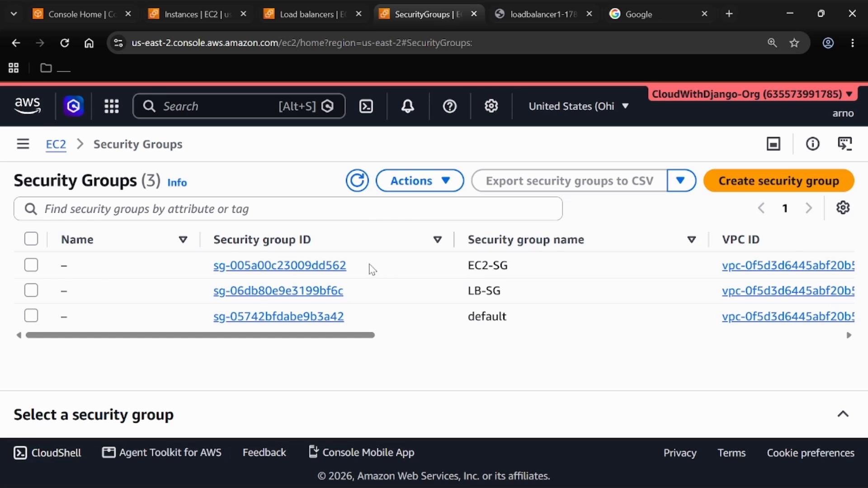Launch CloudShell from the top navigation icon
Image resolution: width=868 pixels, height=488 pixels.
coord(366,106)
